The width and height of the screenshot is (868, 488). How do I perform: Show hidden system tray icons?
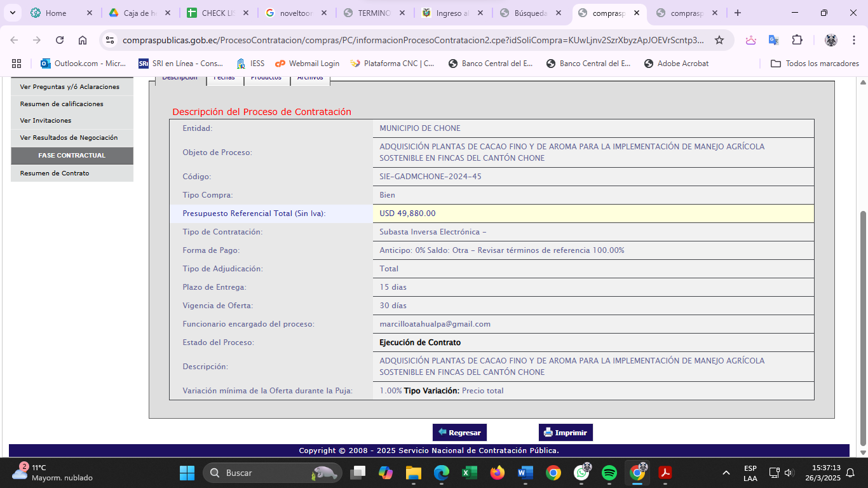tap(726, 473)
